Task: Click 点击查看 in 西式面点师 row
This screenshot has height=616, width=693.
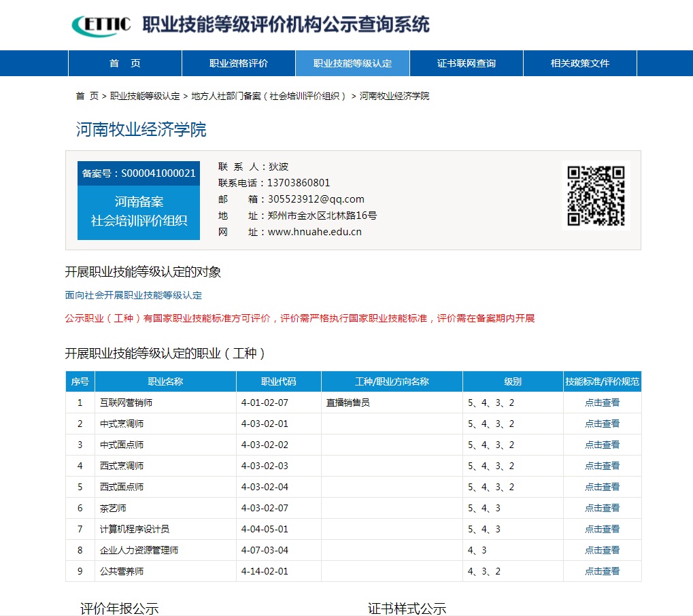Action: (602, 487)
